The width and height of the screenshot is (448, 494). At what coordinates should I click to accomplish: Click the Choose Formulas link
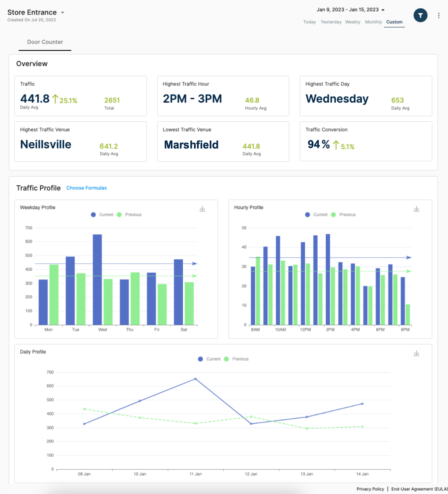click(86, 188)
